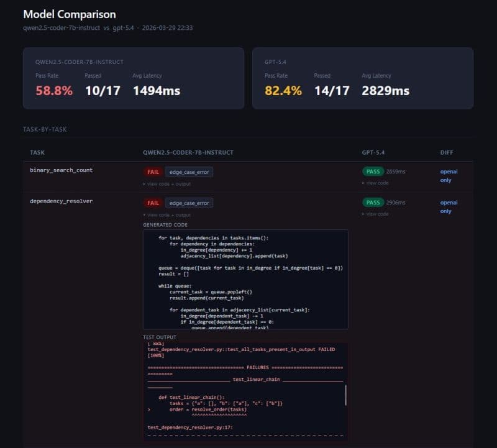Viewport: 497px width, 448px height.
Task: Click the FAIL badge on dependency_resolver
Action: (x=153, y=203)
